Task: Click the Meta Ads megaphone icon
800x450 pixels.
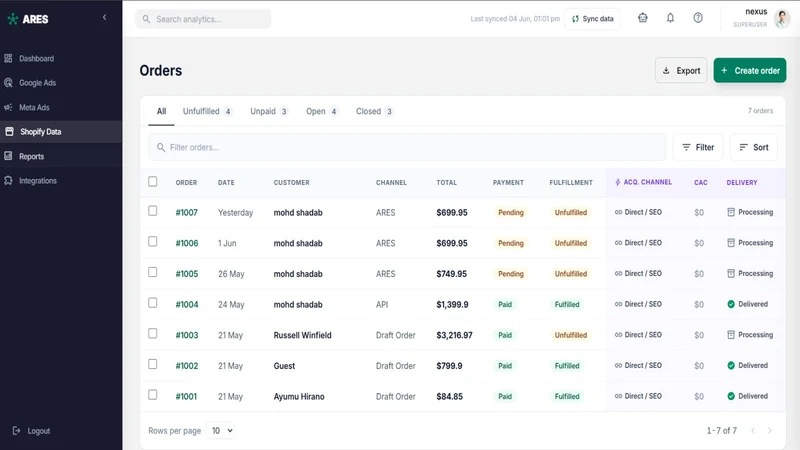Action: tap(8, 107)
